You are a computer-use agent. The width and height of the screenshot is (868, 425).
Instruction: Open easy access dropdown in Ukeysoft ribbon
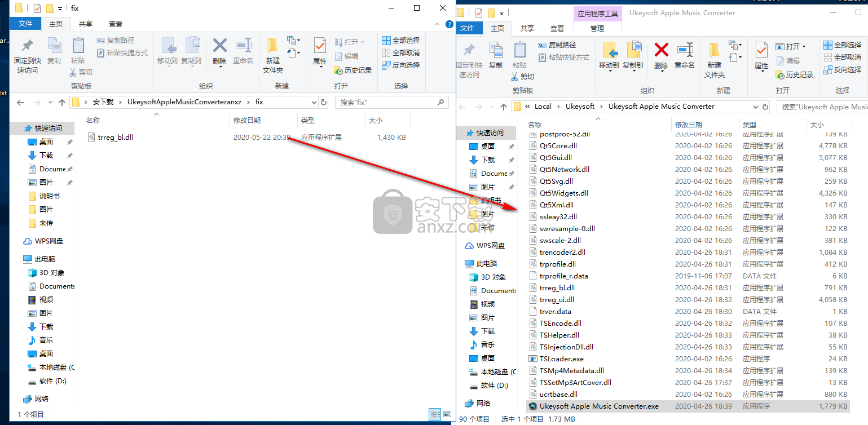[x=735, y=57]
